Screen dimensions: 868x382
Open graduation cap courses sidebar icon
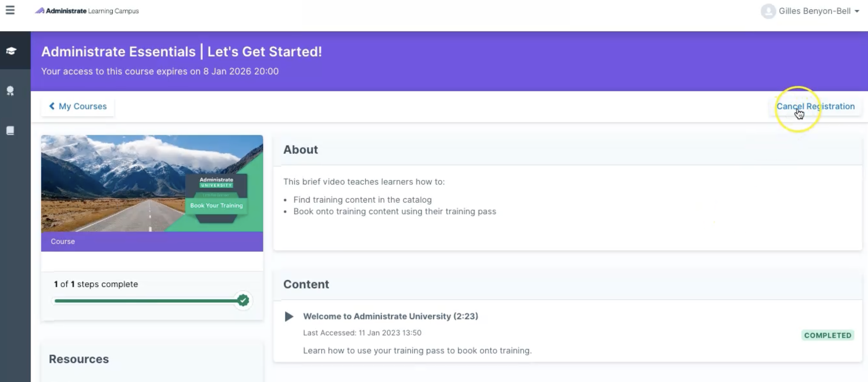[x=11, y=51]
